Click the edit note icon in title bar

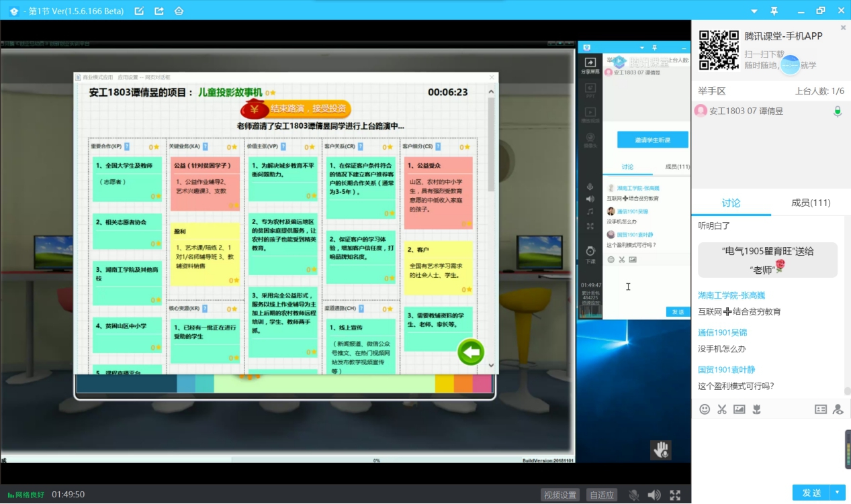point(139,11)
